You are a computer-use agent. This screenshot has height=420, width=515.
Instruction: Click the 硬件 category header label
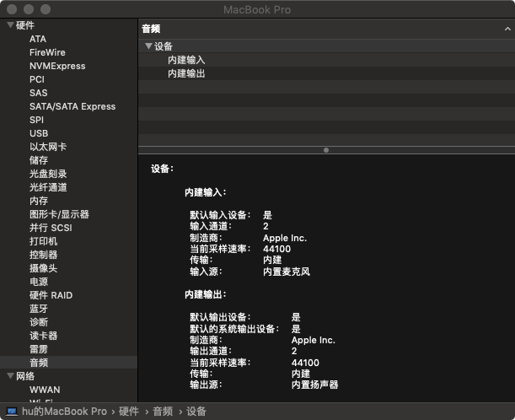(25, 25)
